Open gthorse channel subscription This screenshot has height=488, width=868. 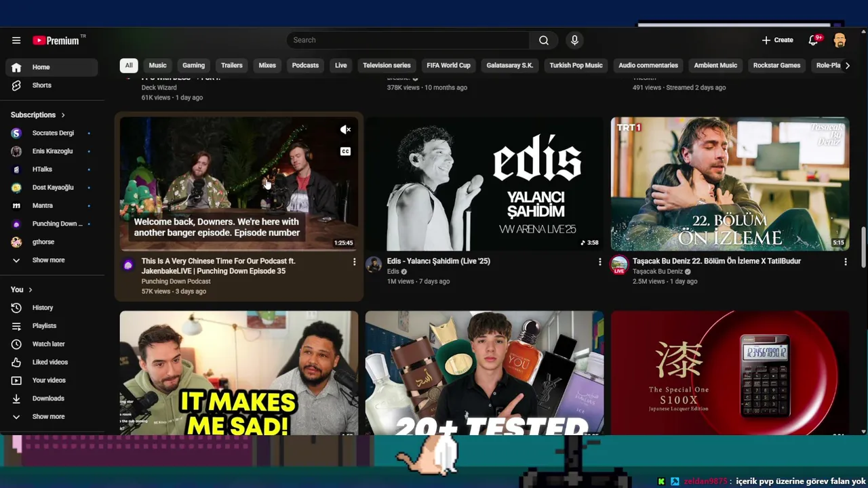(52, 242)
